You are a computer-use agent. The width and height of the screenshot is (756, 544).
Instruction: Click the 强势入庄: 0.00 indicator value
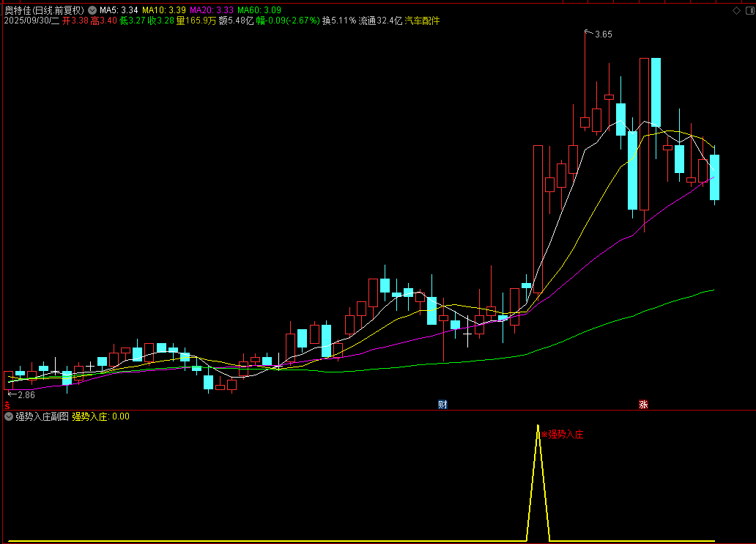click(x=101, y=416)
